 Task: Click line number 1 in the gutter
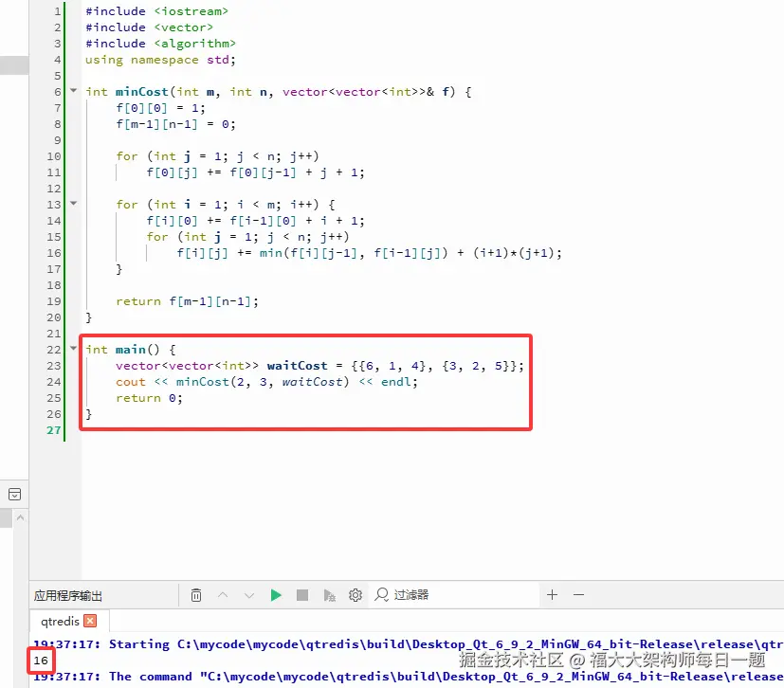[58, 11]
